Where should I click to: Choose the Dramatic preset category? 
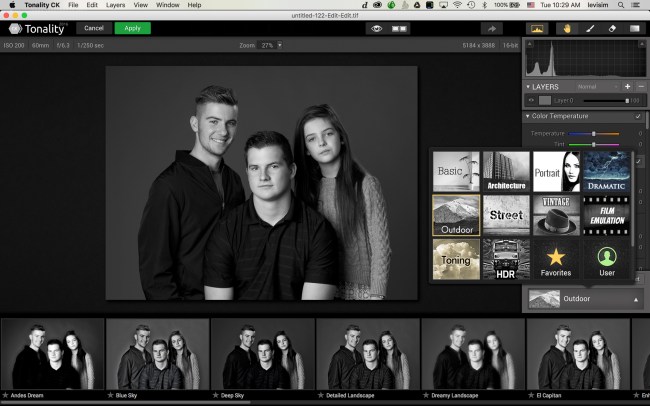point(606,171)
